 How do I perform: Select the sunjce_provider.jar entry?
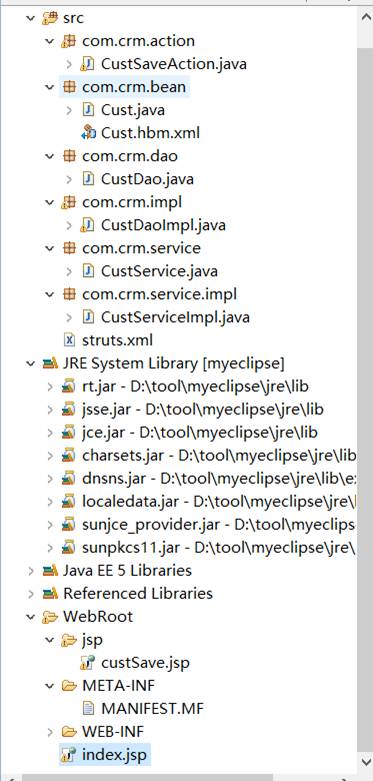(219, 524)
